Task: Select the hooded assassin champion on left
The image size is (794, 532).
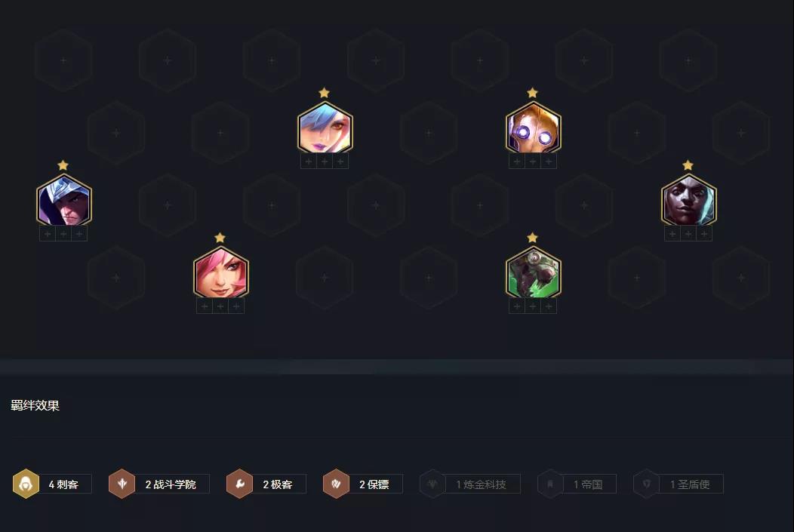Action: tap(64, 201)
